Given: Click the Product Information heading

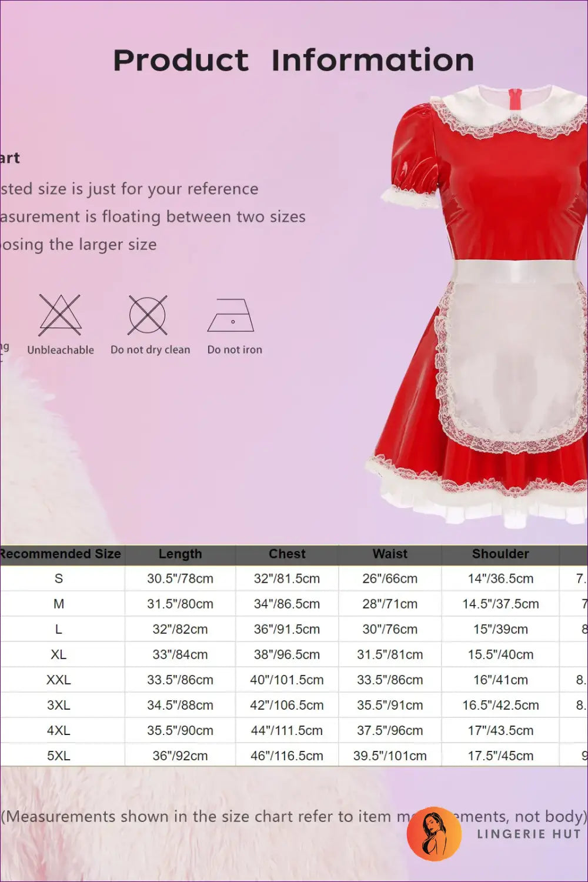Looking at the screenshot, I should (294, 59).
